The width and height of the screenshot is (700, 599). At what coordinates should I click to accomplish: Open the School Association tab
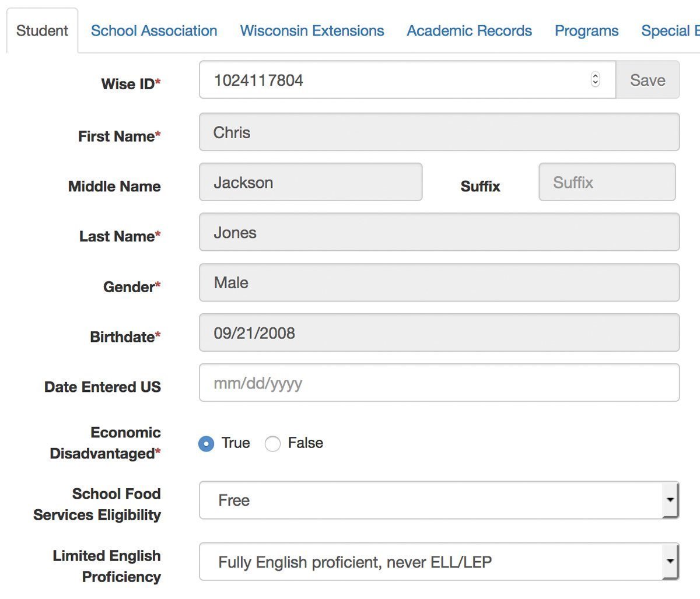(x=154, y=31)
